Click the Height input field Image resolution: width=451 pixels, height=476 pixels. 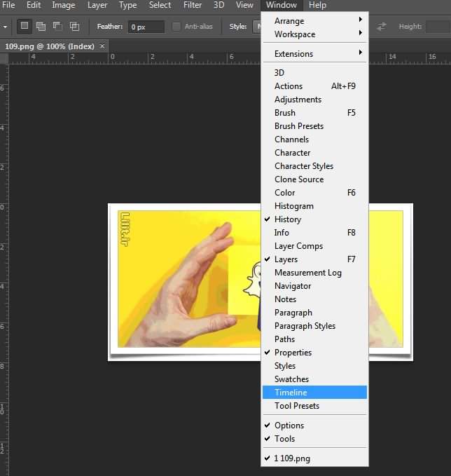pos(438,27)
